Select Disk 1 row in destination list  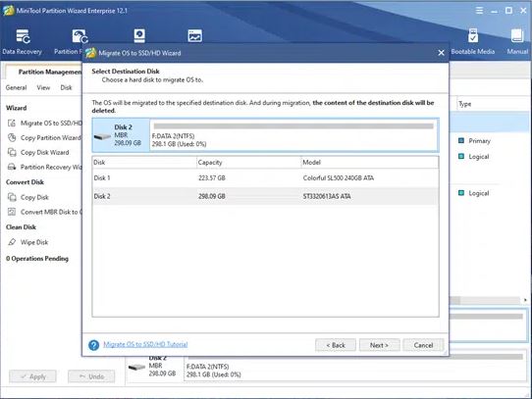pos(265,178)
